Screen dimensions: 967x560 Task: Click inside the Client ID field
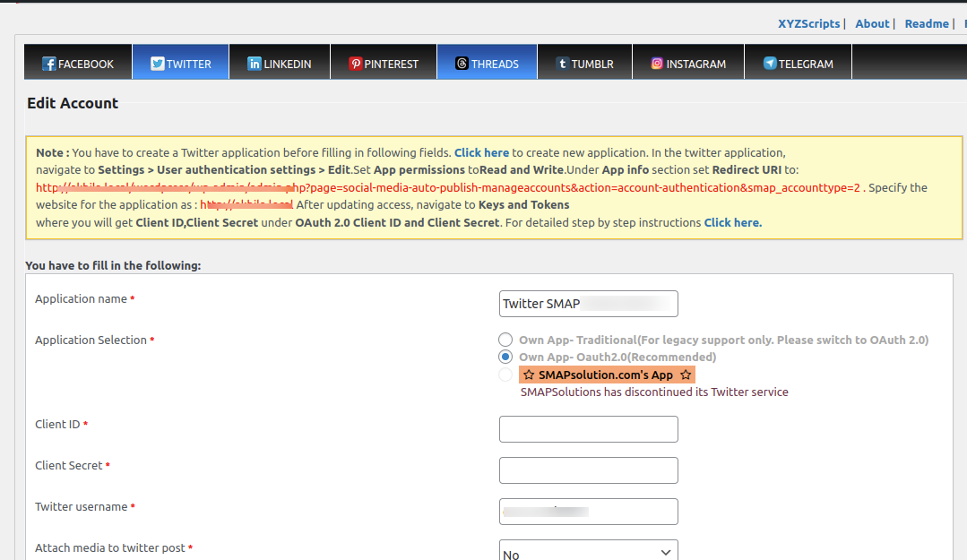[x=588, y=429]
